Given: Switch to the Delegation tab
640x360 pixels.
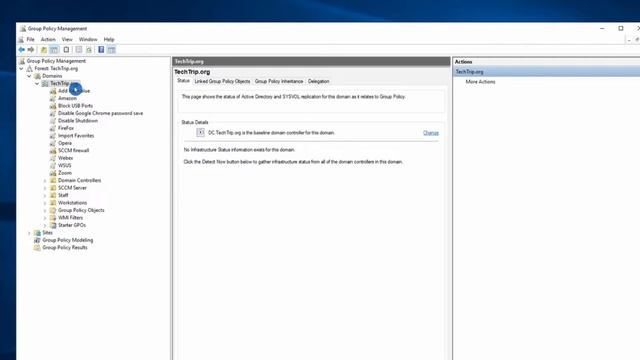Looking at the screenshot, I should click(x=318, y=81).
